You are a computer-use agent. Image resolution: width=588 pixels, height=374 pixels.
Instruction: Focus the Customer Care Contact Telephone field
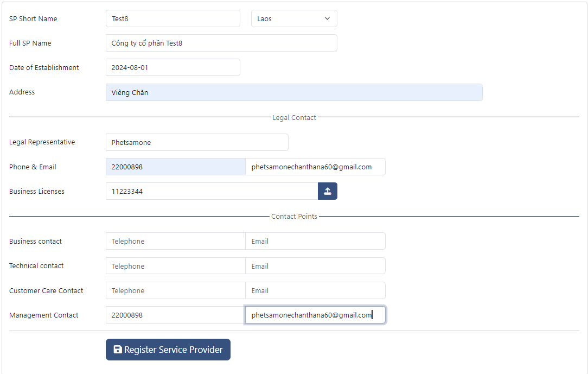(175, 290)
